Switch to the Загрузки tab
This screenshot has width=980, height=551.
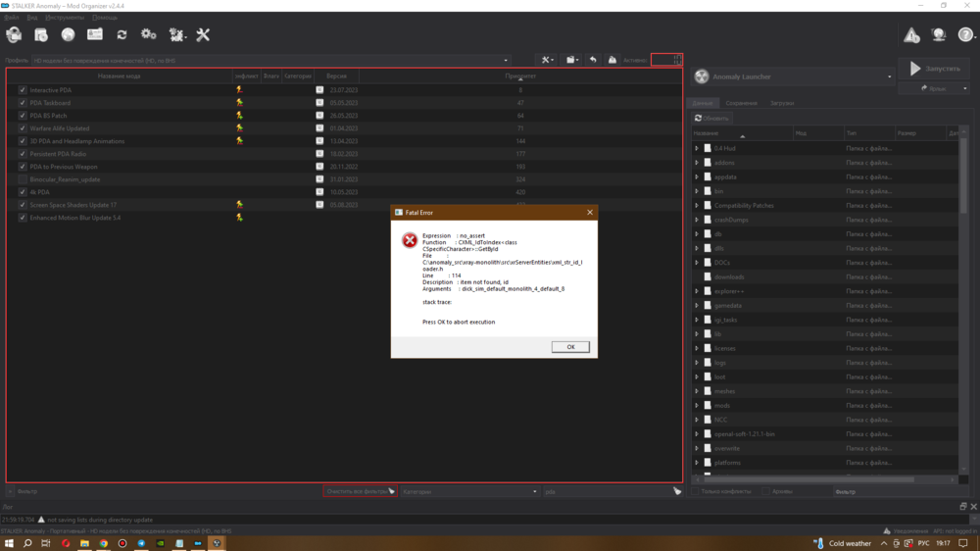(x=782, y=103)
